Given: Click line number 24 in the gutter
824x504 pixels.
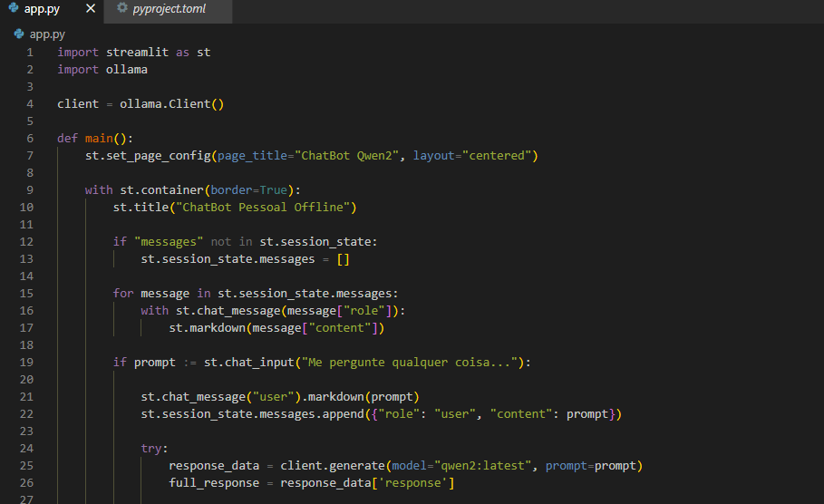Looking at the screenshot, I should [x=26, y=449].
